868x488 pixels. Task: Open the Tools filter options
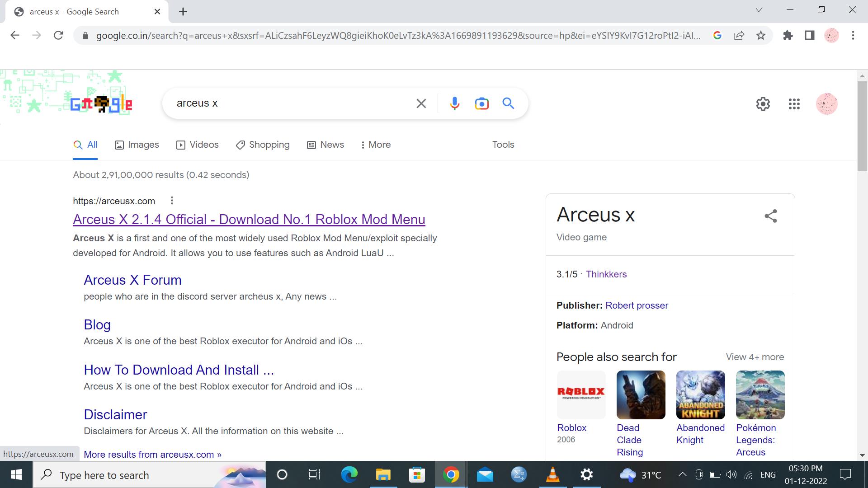pos(503,145)
